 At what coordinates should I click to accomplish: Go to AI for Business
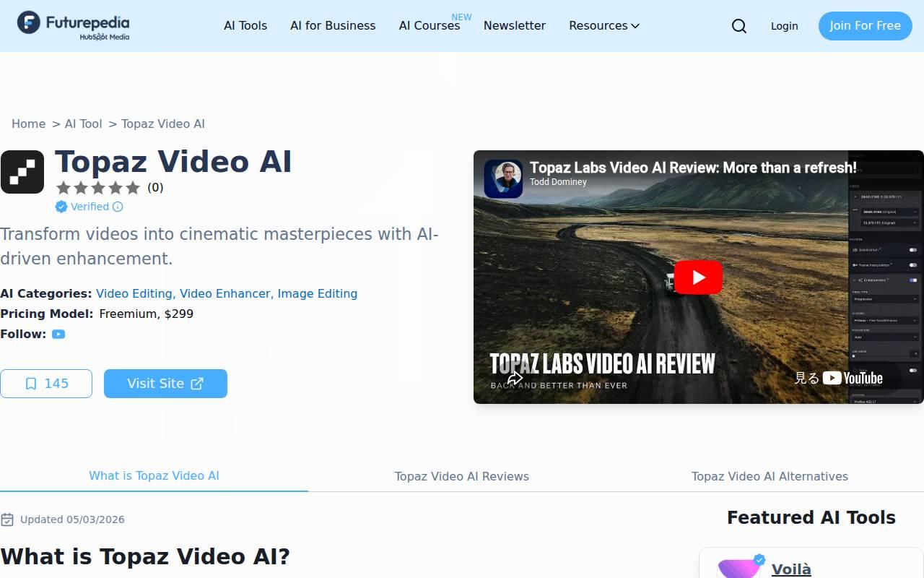pyautogui.click(x=333, y=25)
